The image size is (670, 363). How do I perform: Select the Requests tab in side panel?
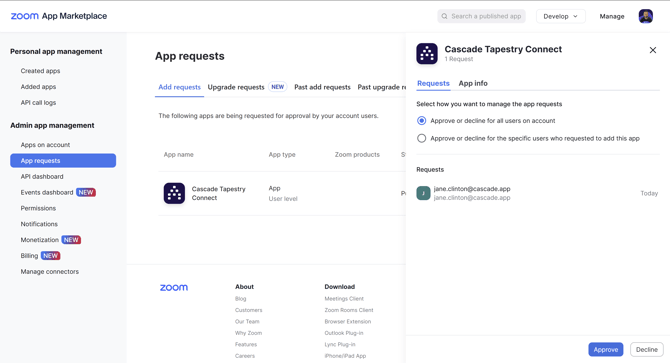433,83
